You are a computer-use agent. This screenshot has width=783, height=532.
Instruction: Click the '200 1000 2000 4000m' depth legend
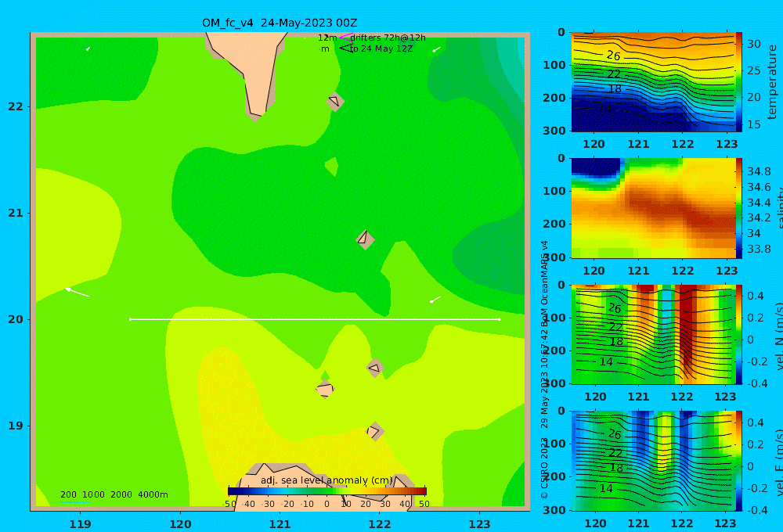tap(114, 494)
